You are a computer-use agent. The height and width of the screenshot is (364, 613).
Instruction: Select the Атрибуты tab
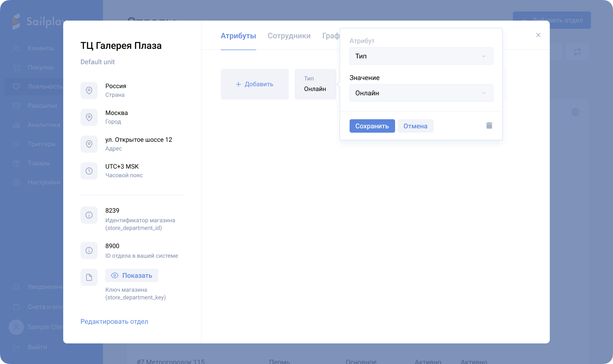point(238,36)
